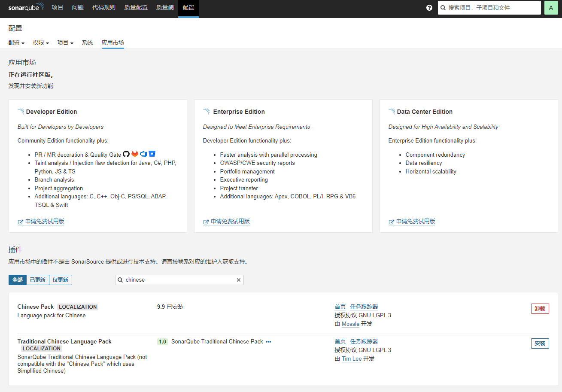This screenshot has width=562, height=392.
Task: Click the GitLab icon in Developer Edition
Action: coord(135,154)
